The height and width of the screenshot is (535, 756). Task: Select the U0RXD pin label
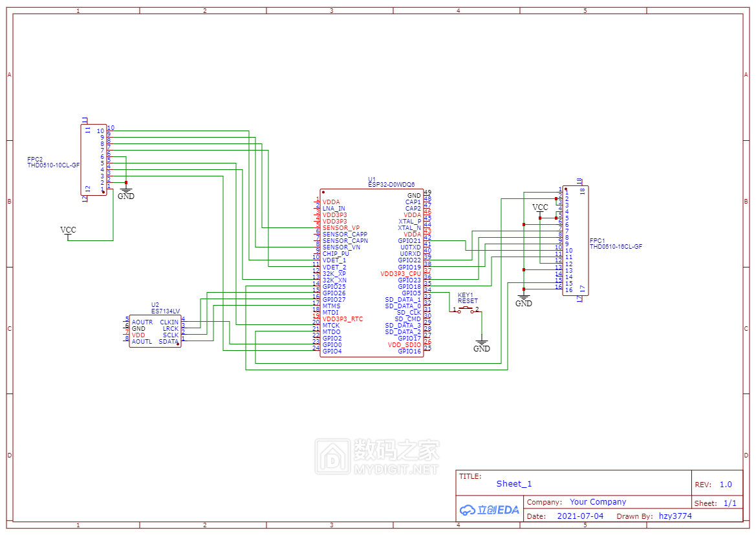[x=410, y=254]
